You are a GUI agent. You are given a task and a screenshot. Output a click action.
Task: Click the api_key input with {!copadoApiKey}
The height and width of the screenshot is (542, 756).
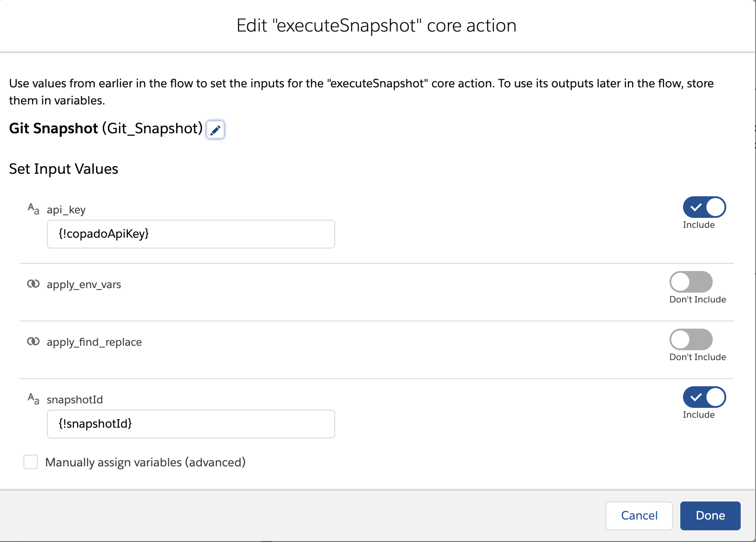(x=191, y=234)
